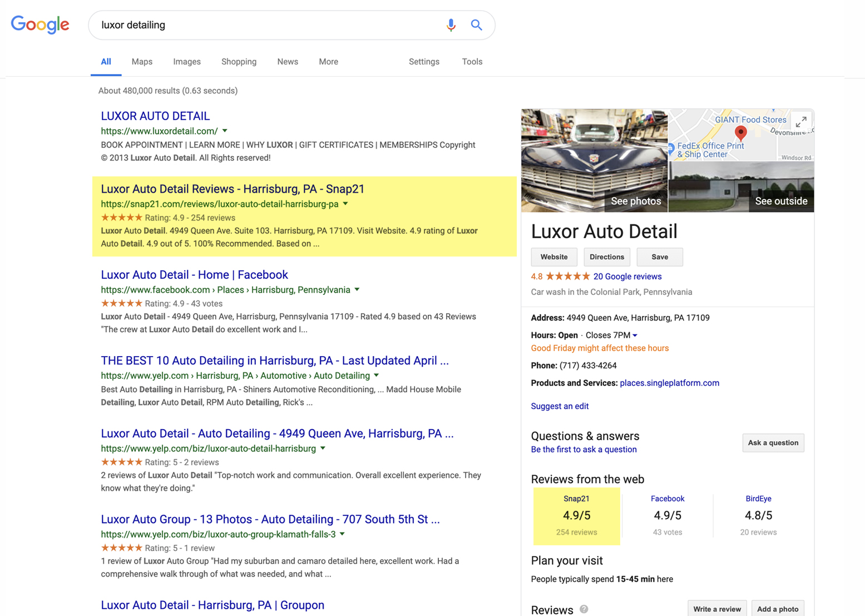This screenshot has height=616, width=865.
Task: Click Good Friday might affect these hours
Action: tap(600, 348)
